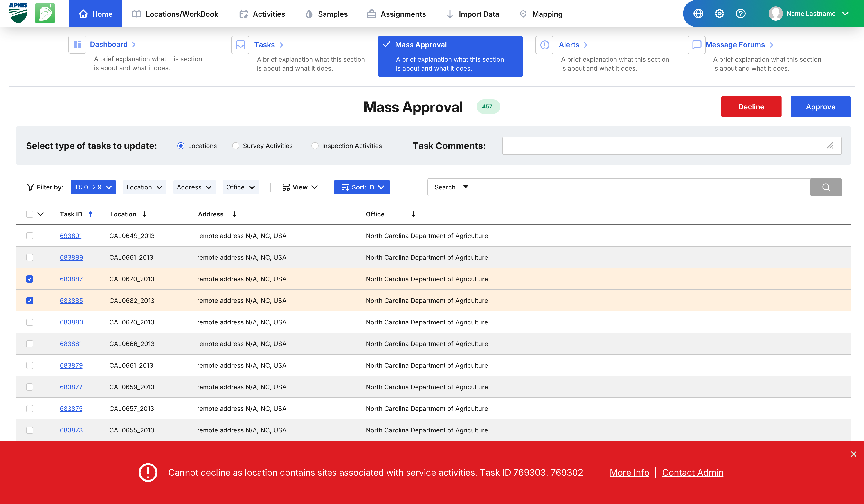Image resolution: width=864 pixels, height=504 pixels.
Task: Click the Alerts exclamation icon
Action: [x=544, y=45]
